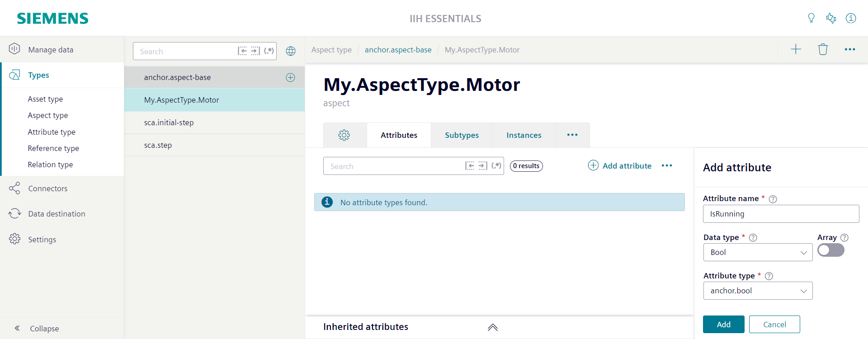Toggle regex option in attribute search
The height and width of the screenshot is (339, 868).
point(496,165)
